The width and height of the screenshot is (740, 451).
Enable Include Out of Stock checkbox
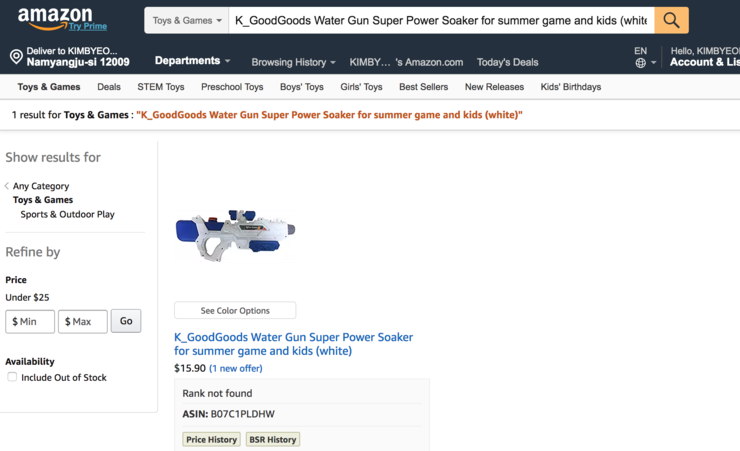click(x=12, y=377)
